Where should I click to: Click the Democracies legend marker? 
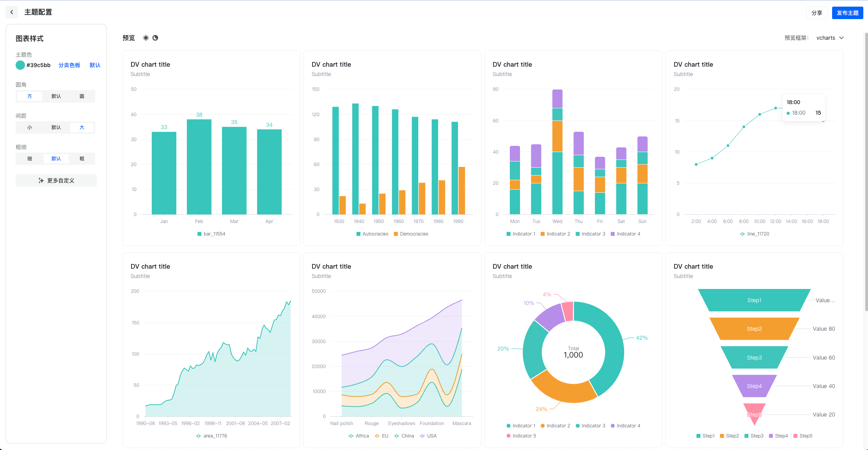pyautogui.click(x=396, y=234)
